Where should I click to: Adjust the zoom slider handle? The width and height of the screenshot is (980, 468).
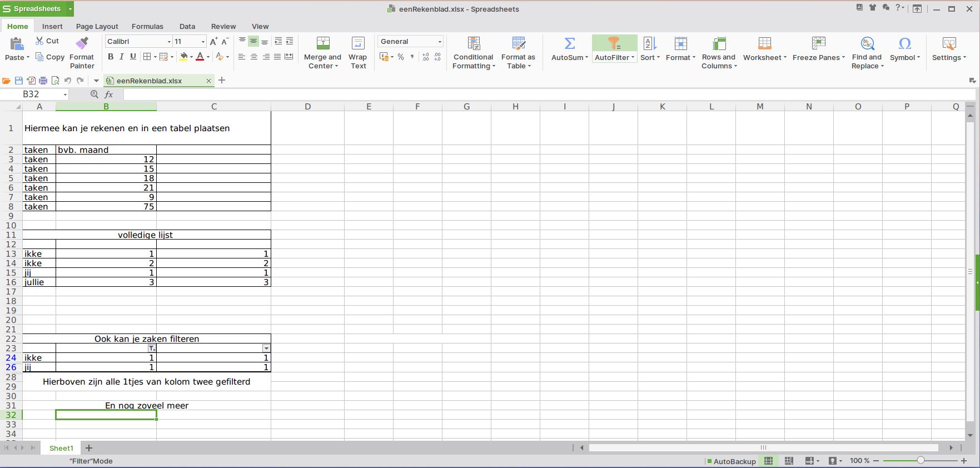[921, 460]
